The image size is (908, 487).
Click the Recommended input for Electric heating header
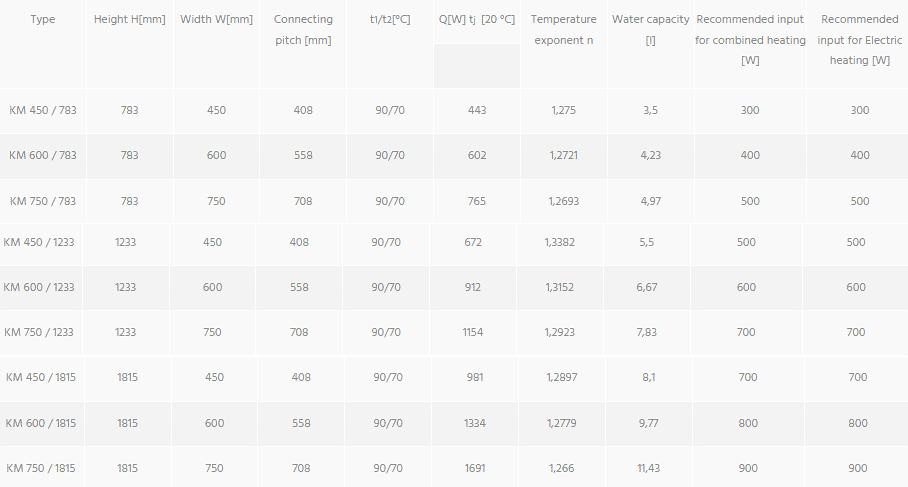tap(860, 39)
